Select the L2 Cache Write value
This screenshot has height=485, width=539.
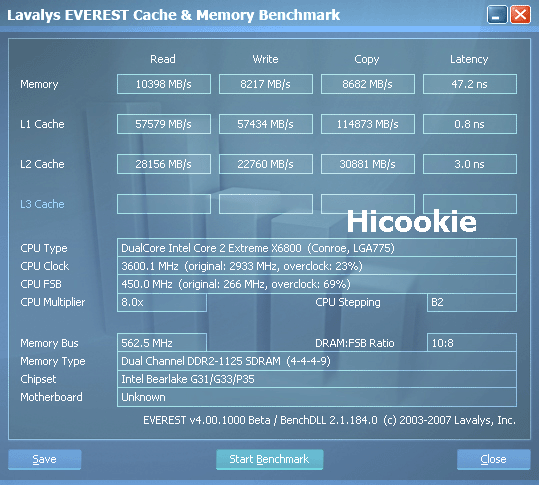(266, 164)
